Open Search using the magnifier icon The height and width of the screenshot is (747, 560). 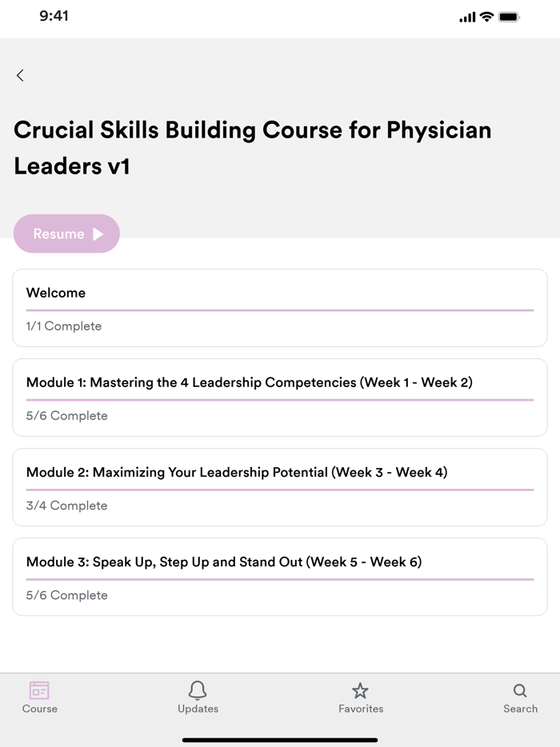(x=520, y=691)
